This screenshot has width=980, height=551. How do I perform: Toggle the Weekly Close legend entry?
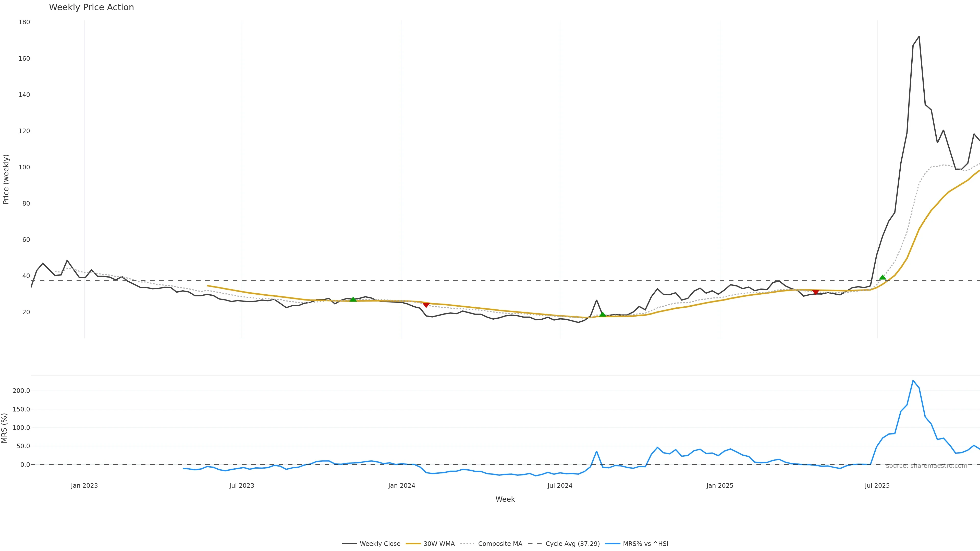click(380, 544)
